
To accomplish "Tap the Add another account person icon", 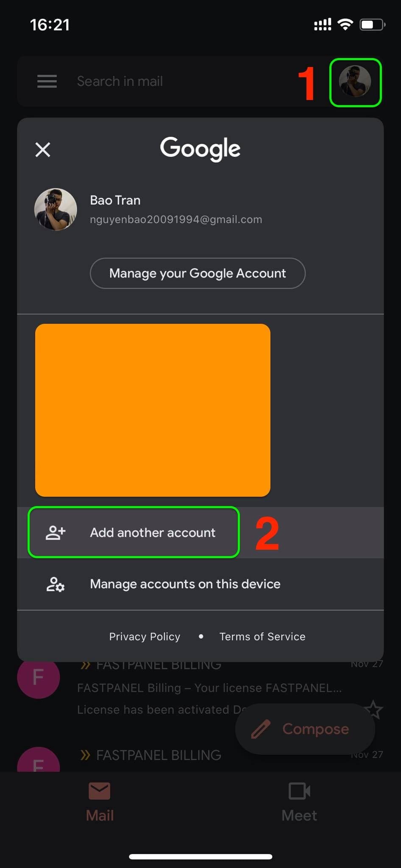I will [55, 533].
